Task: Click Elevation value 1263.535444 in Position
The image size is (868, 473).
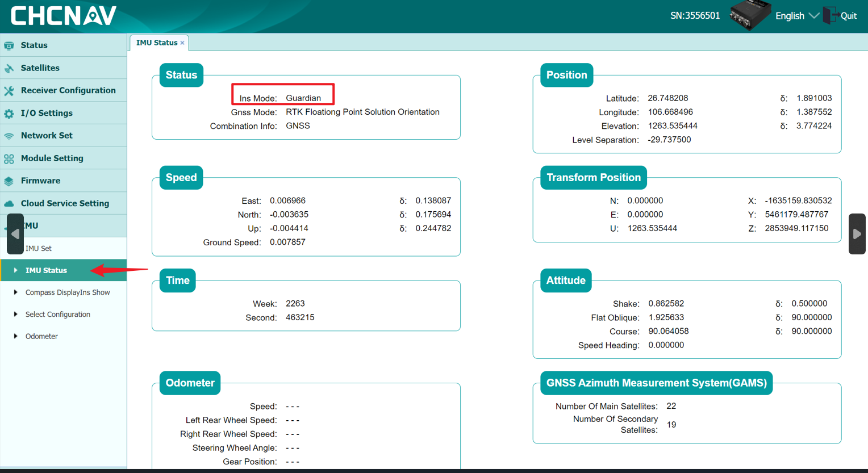Action: click(x=673, y=125)
